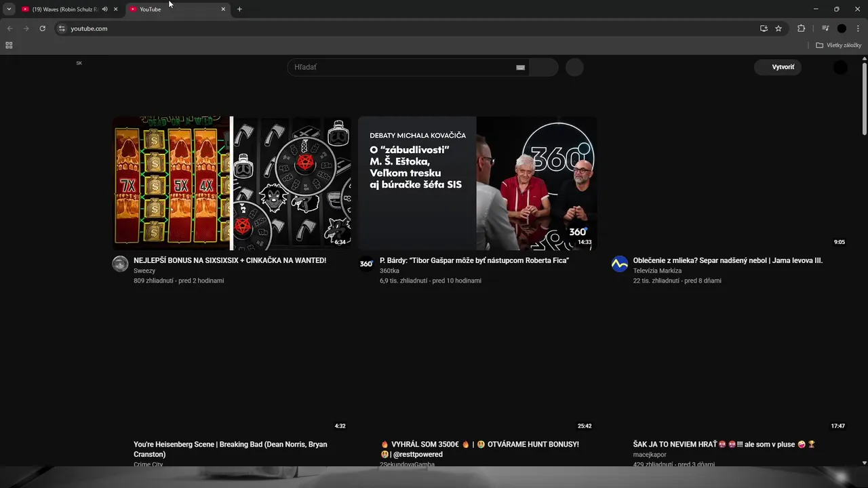Bookmark this page with the star icon

(778, 28)
